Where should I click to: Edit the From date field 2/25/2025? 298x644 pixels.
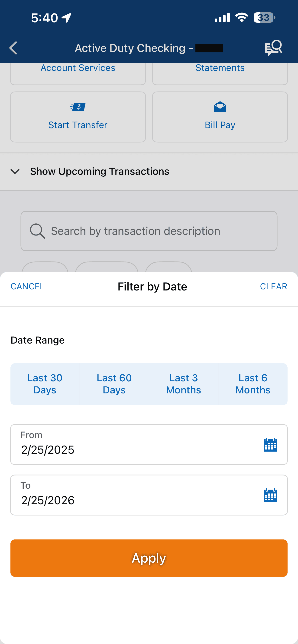(149, 444)
